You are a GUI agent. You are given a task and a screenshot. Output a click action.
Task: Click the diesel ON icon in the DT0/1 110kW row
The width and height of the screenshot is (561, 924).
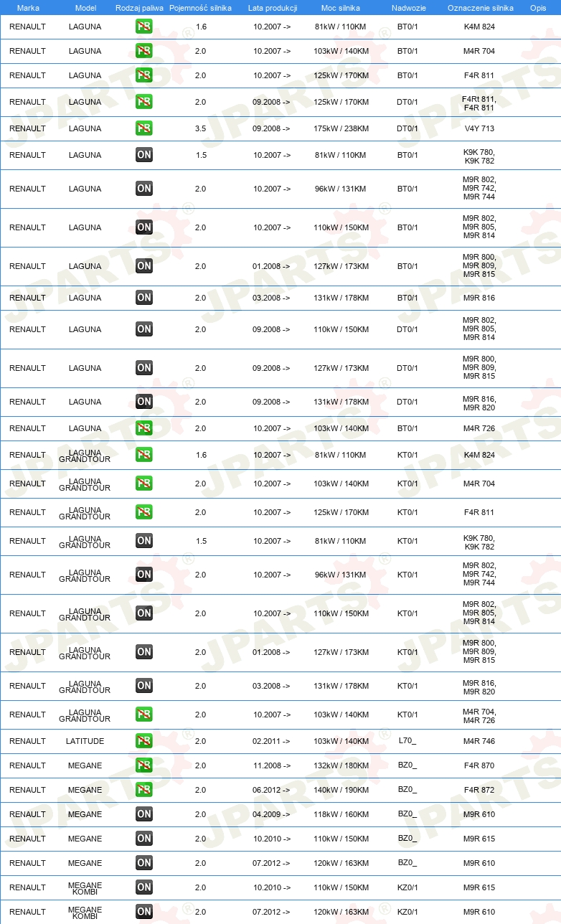144,329
